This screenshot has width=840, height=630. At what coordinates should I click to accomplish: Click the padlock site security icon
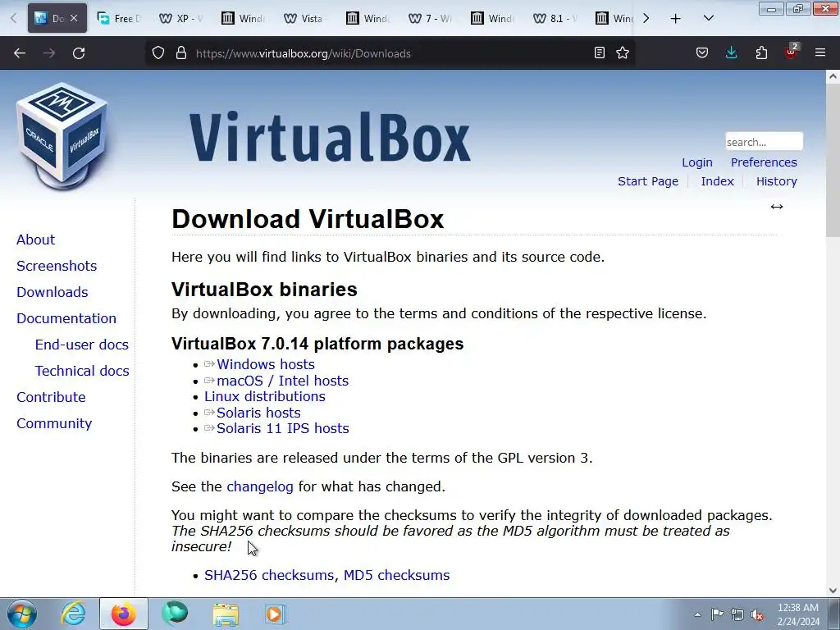(x=181, y=53)
